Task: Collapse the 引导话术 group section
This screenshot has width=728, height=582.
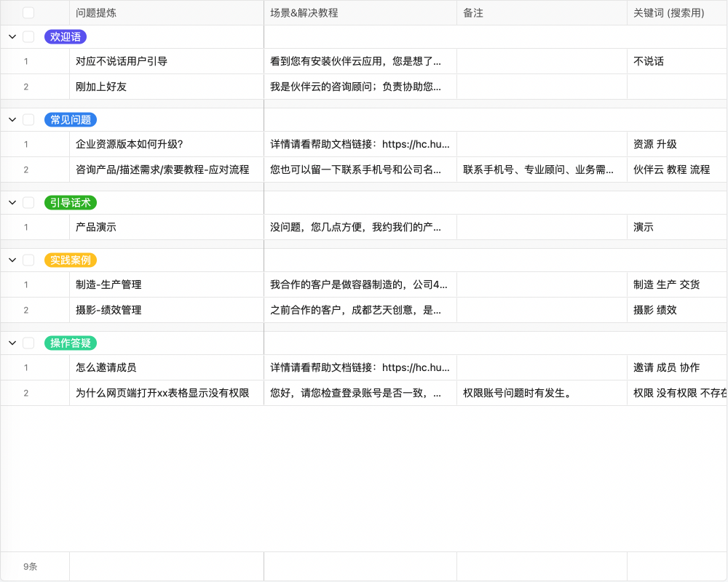Action: 12,202
